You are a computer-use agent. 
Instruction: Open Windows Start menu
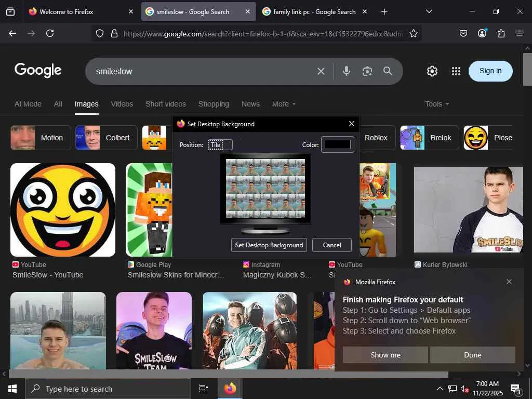pyautogui.click(x=12, y=389)
